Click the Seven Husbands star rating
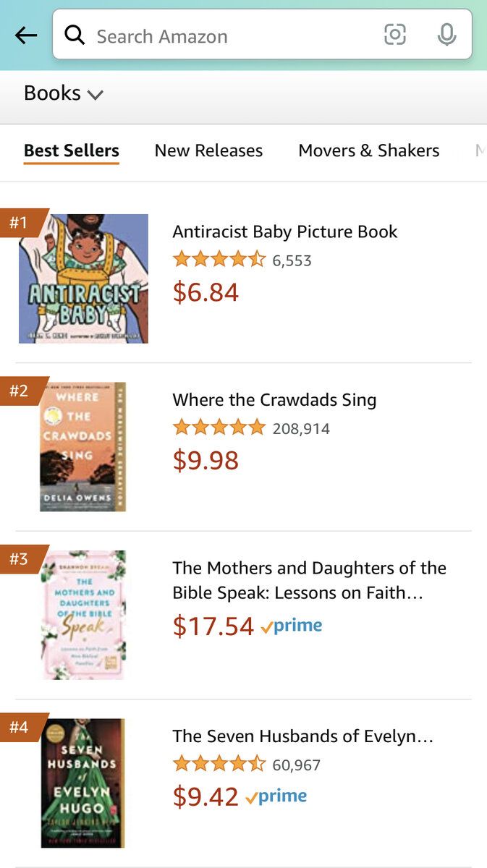487x868 pixels. click(219, 765)
